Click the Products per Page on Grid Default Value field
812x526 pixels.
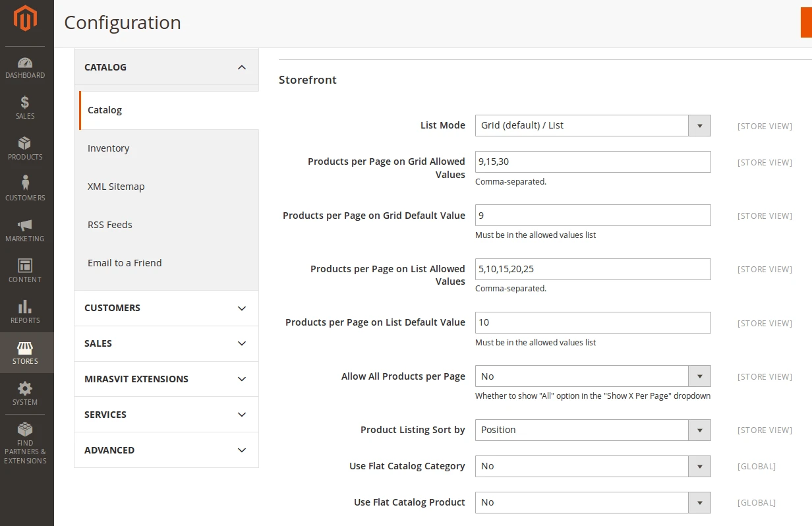(592, 215)
